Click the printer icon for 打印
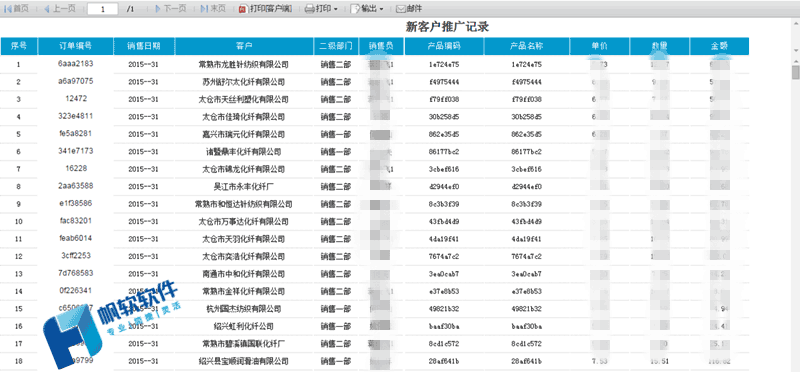 (310, 9)
